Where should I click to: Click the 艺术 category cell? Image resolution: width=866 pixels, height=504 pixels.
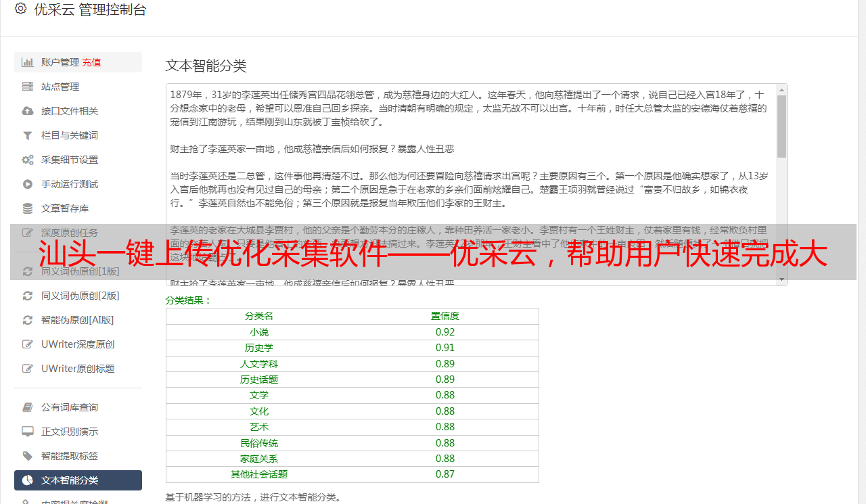(259, 427)
